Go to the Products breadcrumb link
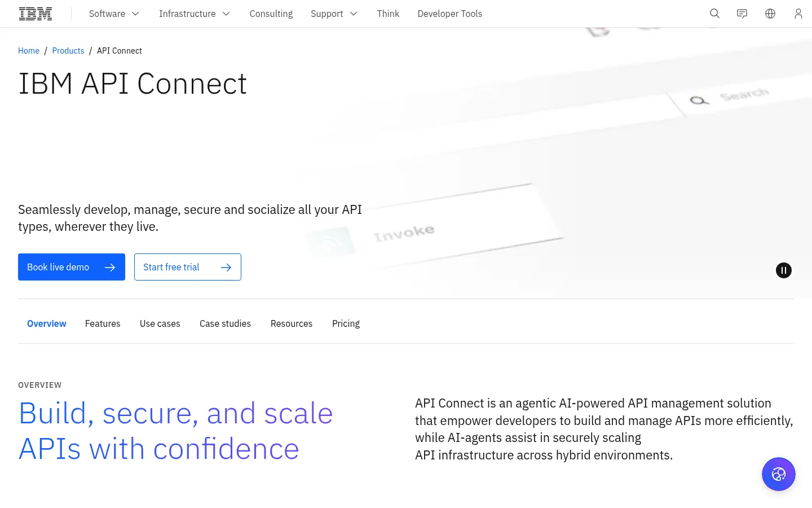The image size is (812, 508). click(68, 51)
